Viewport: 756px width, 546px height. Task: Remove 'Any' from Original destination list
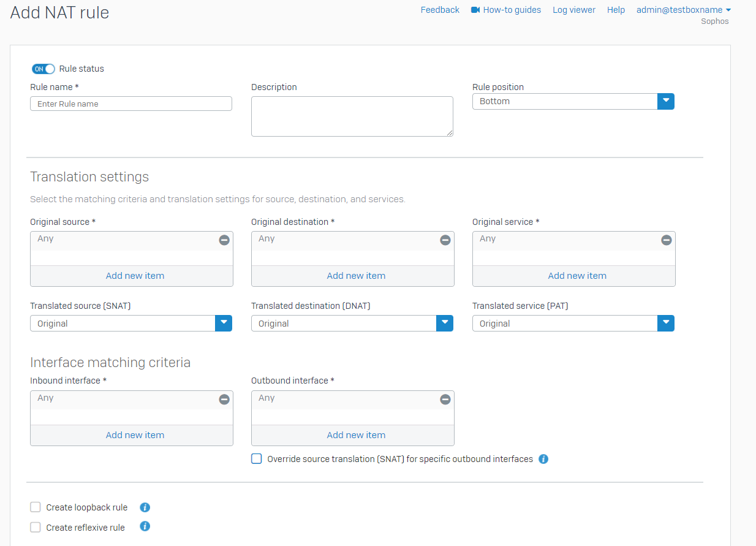445,240
